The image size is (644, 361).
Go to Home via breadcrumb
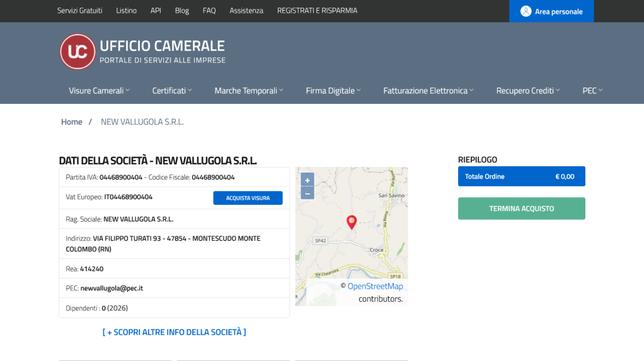pyautogui.click(x=71, y=122)
